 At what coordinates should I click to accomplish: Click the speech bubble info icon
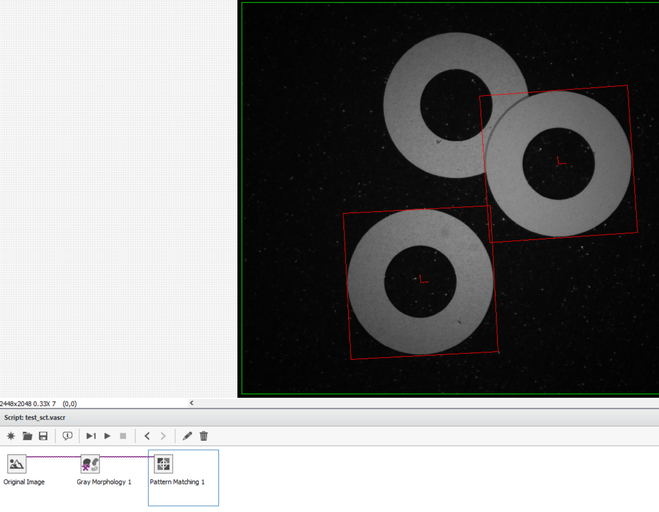tap(67, 436)
